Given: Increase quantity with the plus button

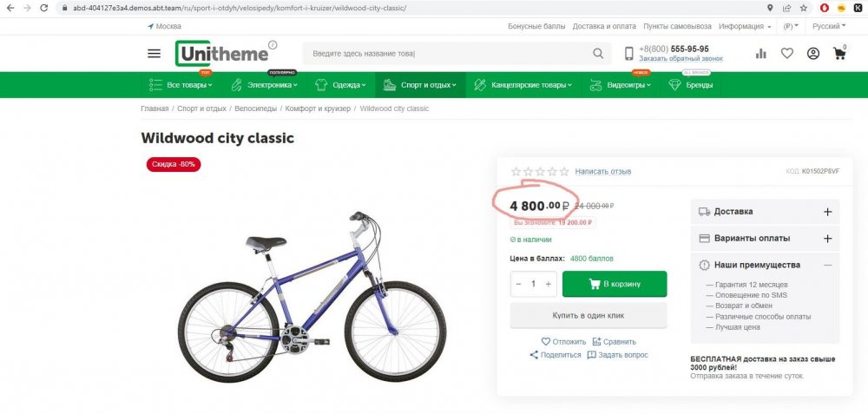Looking at the screenshot, I should point(549,284).
